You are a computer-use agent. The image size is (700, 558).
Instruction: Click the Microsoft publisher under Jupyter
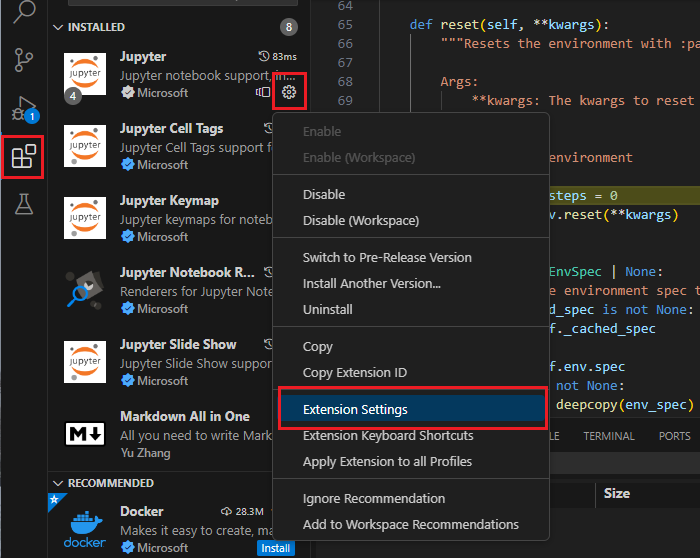(x=162, y=93)
